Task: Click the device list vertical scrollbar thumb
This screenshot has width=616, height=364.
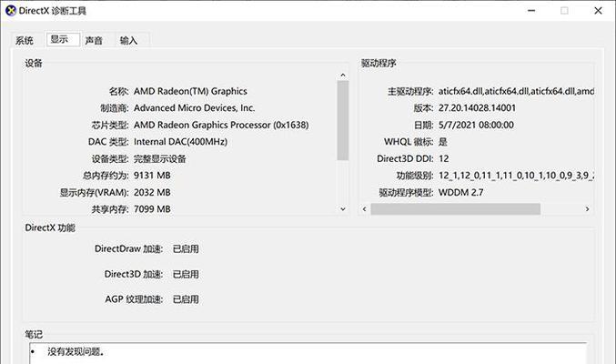Action: (343, 120)
